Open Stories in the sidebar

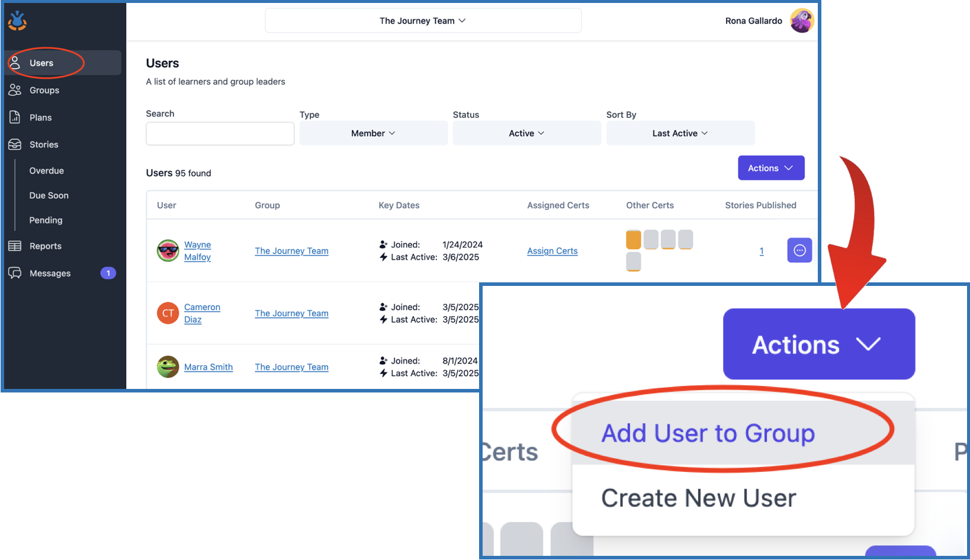click(43, 144)
